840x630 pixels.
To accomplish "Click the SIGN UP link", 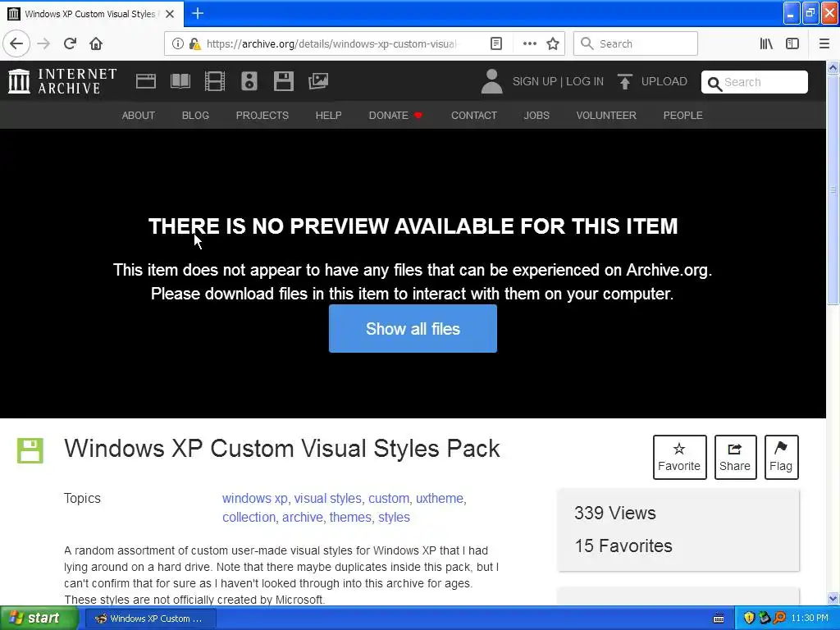I will (x=535, y=81).
